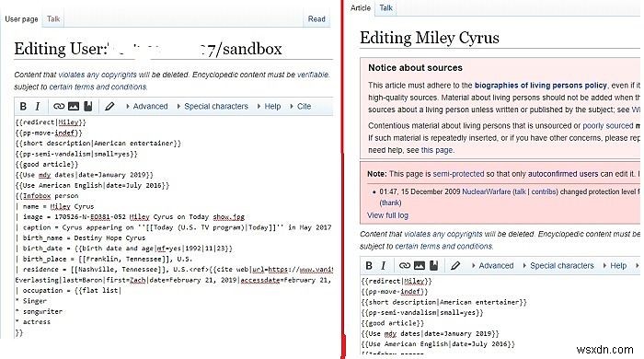Insert a link via Miley Cyrus toolbar icon
Viewport: 644px width, 359px height.
pos(405,266)
